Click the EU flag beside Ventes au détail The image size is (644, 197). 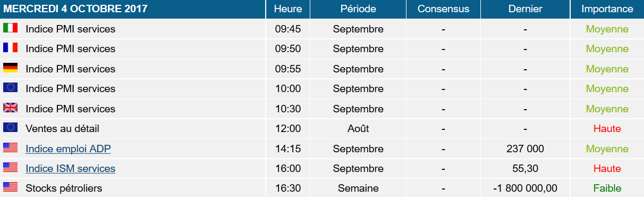pos(11,127)
